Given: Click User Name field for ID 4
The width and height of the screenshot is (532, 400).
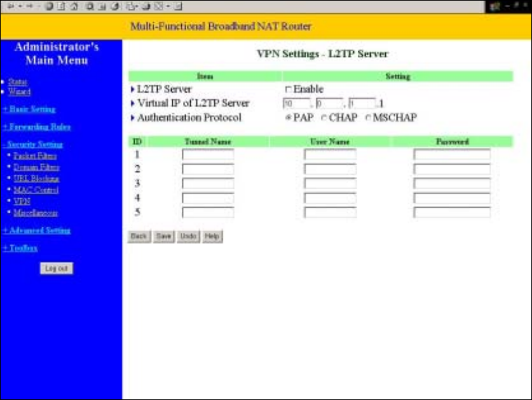Looking at the screenshot, I should [330, 198].
